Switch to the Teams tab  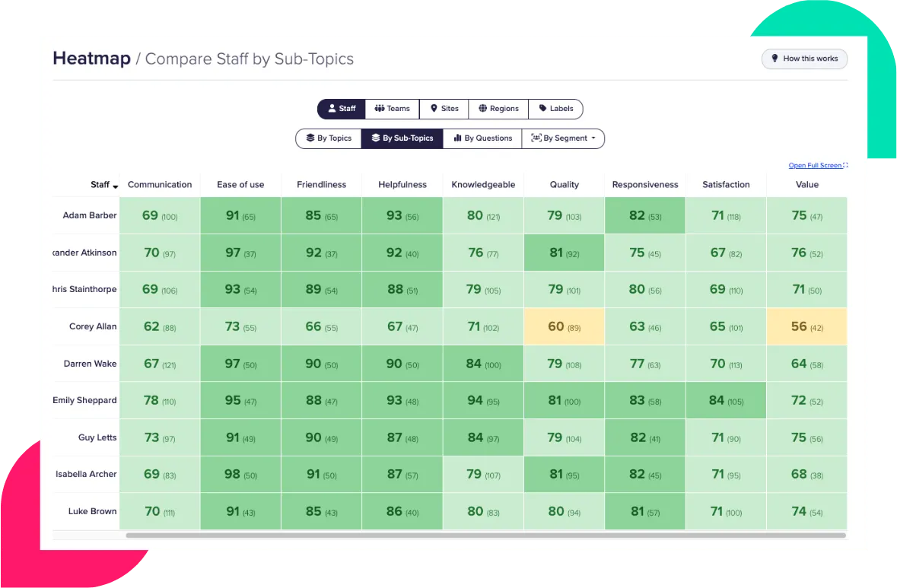tap(393, 109)
